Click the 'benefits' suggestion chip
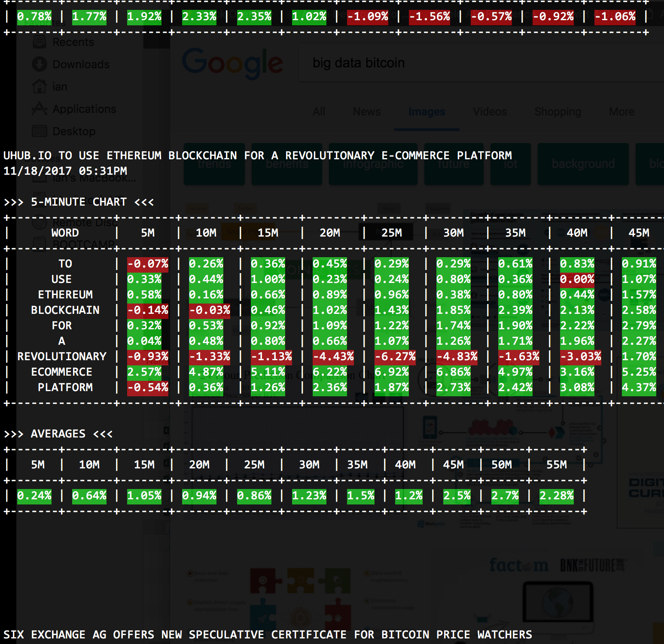The image size is (664, 644). (x=286, y=164)
